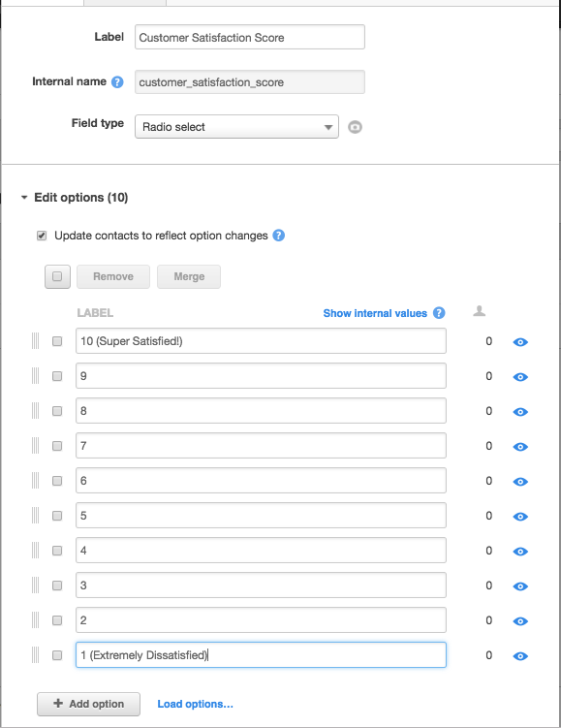Click help icon beside Show internal values
Viewport: 561px width, 728px height.
[439, 313]
